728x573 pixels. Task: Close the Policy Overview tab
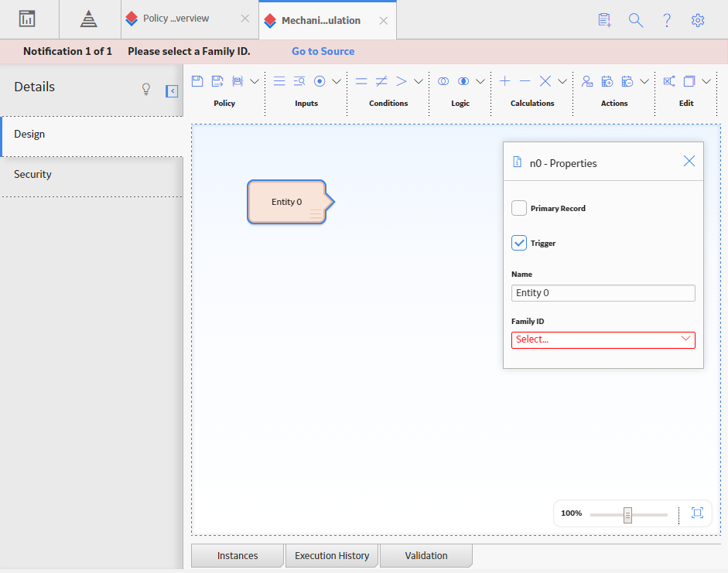click(245, 19)
